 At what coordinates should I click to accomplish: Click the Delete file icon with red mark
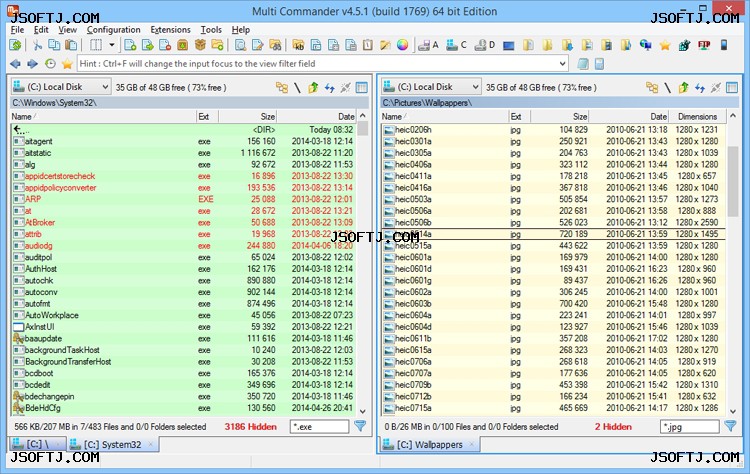tap(165, 45)
